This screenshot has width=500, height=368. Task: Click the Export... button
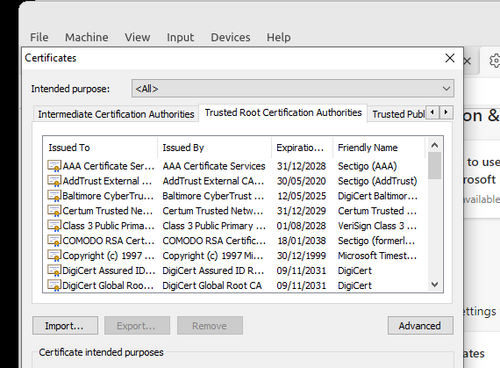pyautogui.click(x=137, y=326)
